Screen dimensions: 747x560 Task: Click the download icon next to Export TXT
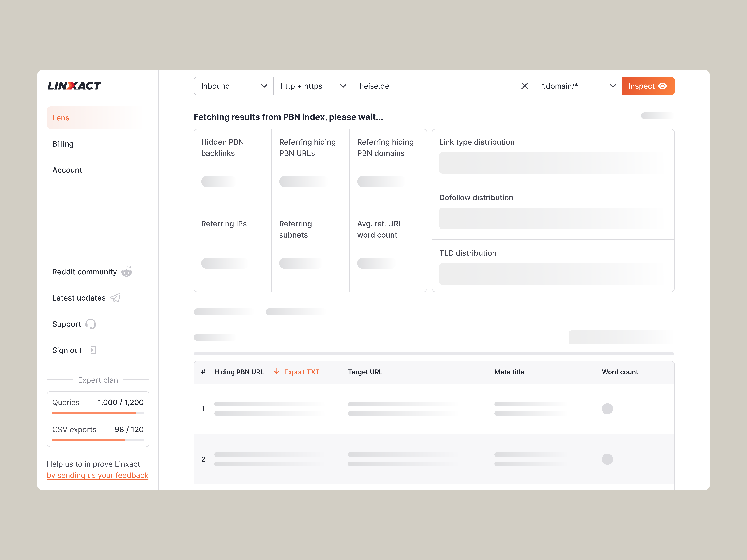coord(277,372)
